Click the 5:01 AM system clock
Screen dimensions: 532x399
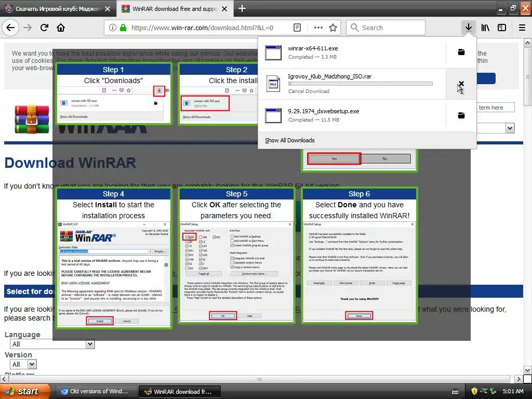pos(513,391)
